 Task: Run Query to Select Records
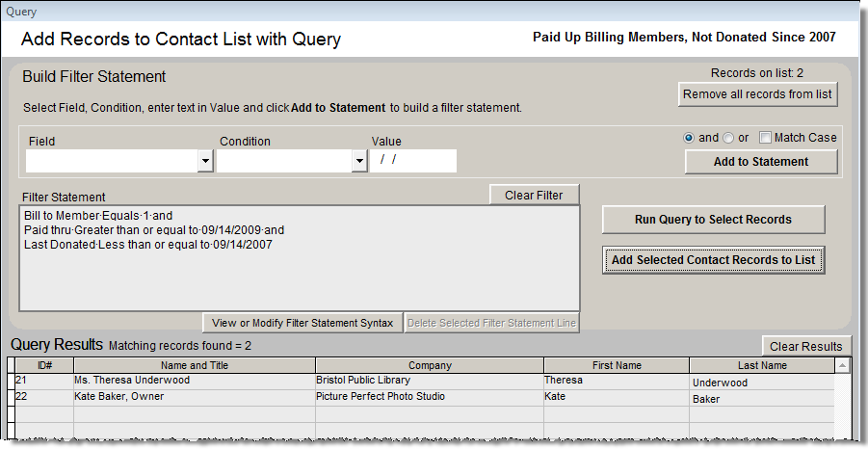point(713,220)
